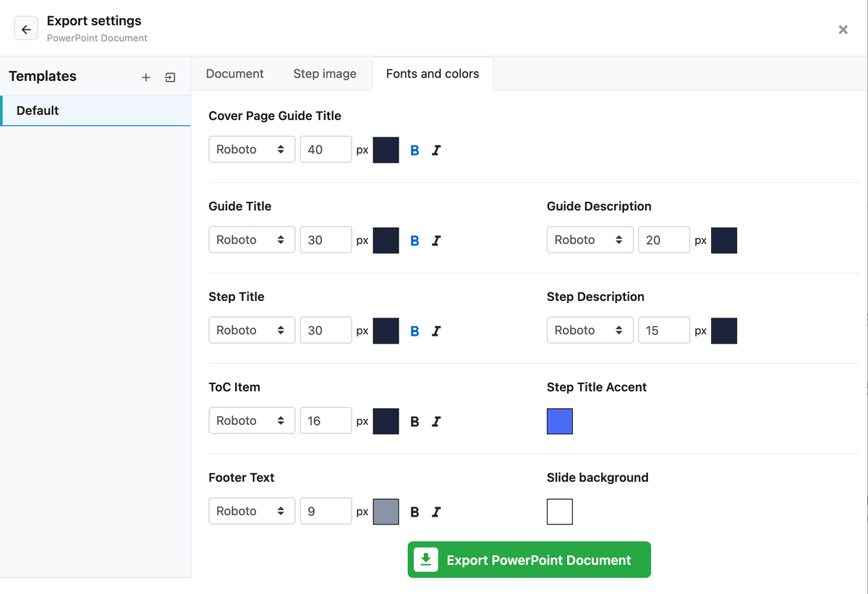Edit Cover Page Guide Title size field
The width and height of the screenshot is (868, 594).
(325, 149)
